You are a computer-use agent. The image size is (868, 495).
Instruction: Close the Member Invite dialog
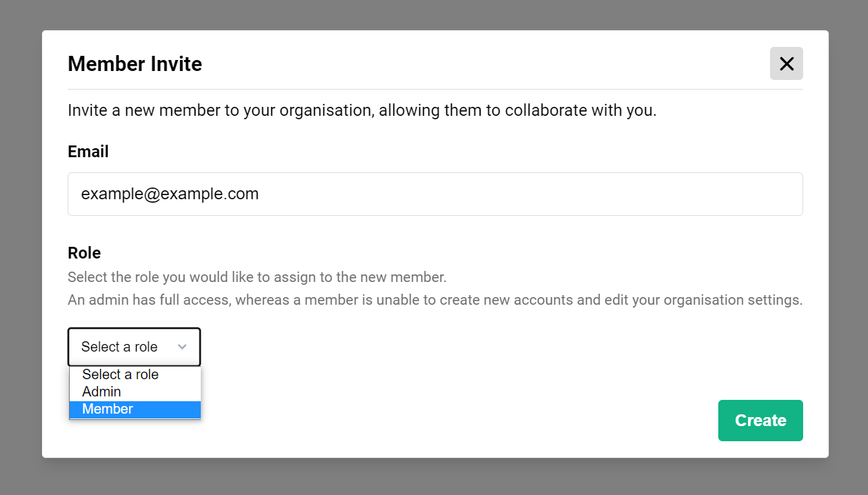(786, 64)
